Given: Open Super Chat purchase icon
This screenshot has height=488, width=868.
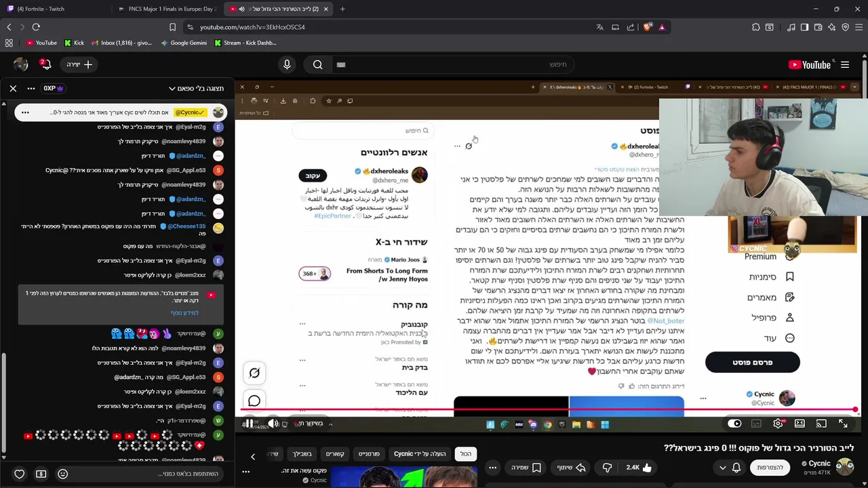Looking at the screenshot, I should point(41,474).
